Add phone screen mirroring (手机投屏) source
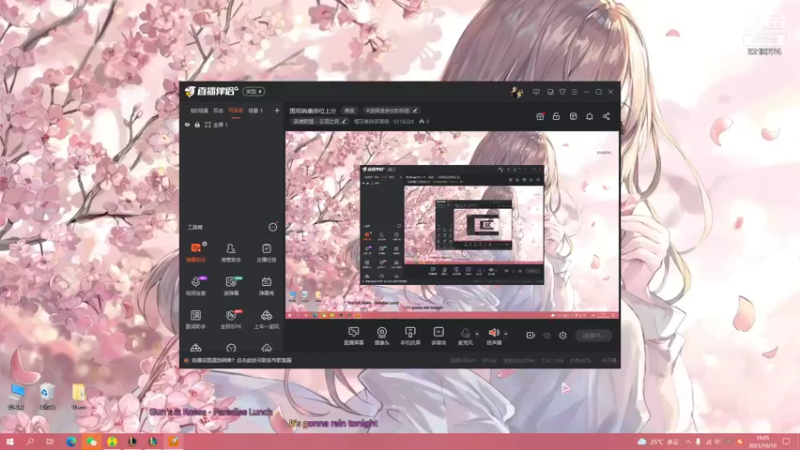Viewport: 800px width, 450px height. click(410, 336)
